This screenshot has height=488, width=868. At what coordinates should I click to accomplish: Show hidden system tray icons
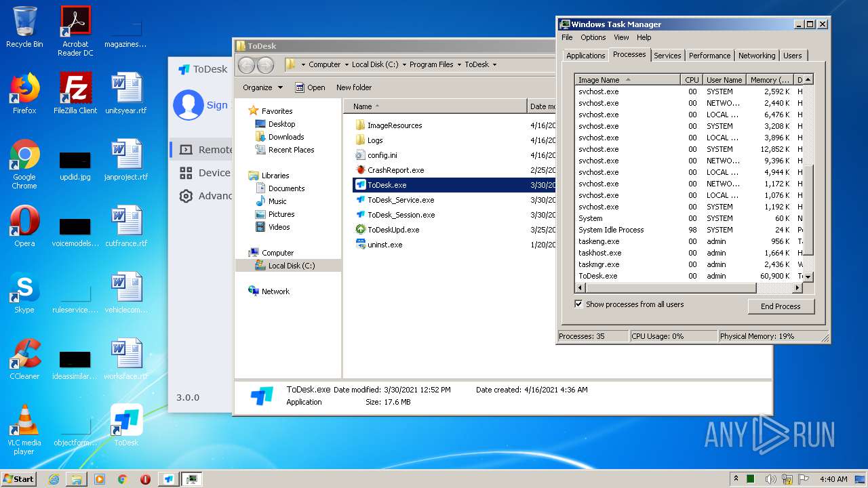pos(736,479)
